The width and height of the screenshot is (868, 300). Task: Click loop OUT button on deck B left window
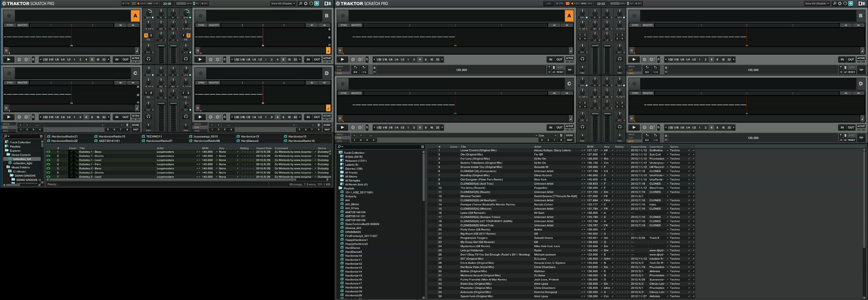[x=317, y=59]
